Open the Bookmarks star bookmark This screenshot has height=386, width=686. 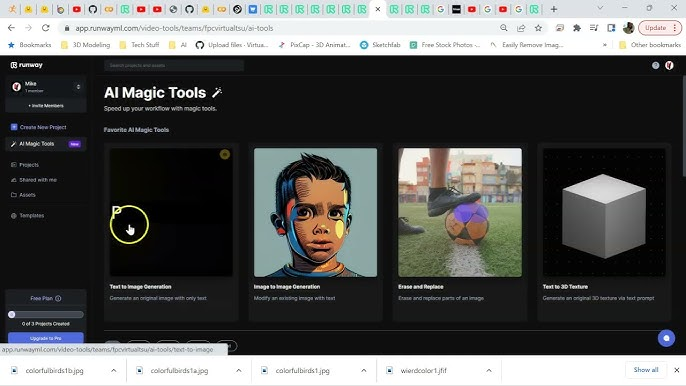[29, 45]
